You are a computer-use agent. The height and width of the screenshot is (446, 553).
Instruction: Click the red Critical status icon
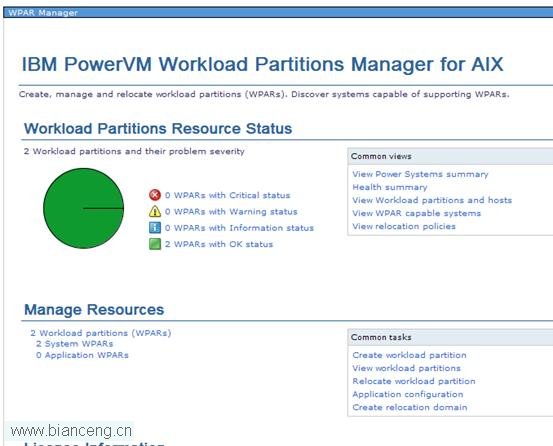click(x=155, y=195)
